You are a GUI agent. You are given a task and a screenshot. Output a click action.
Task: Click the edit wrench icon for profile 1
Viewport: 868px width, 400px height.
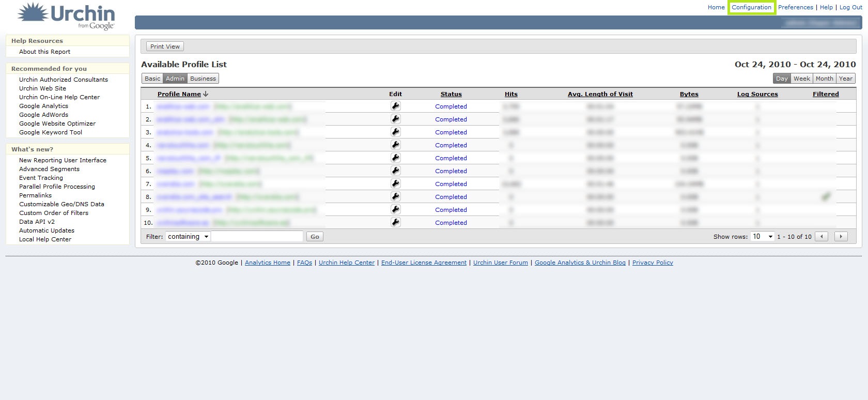(x=395, y=106)
